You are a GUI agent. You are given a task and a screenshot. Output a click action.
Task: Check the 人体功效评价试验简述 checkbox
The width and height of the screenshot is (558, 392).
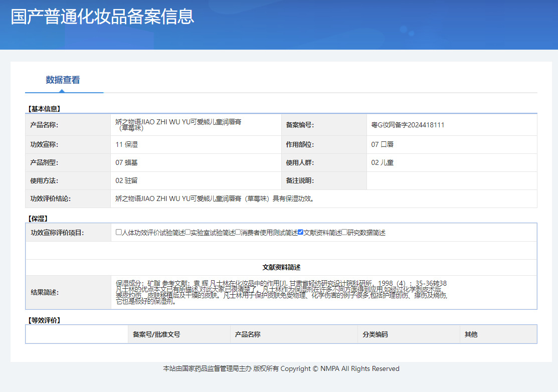click(119, 233)
